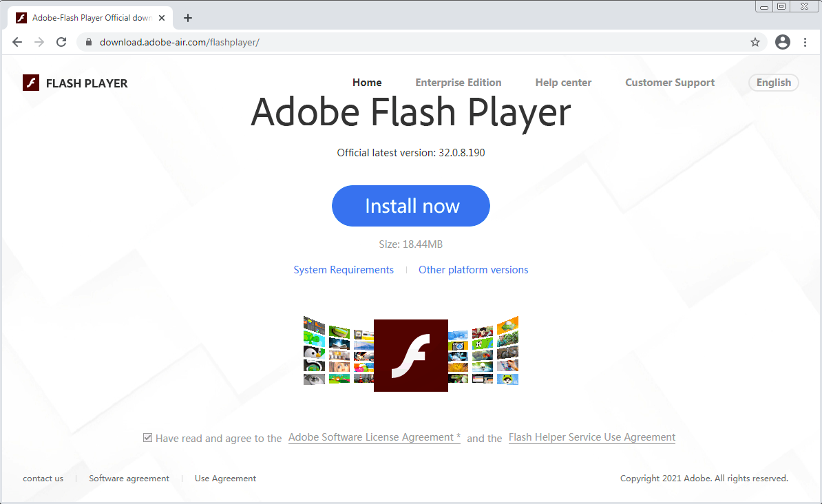Open the Chrome profile avatar icon
Viewport: 822px width, 504px height.
click(783, 42)
